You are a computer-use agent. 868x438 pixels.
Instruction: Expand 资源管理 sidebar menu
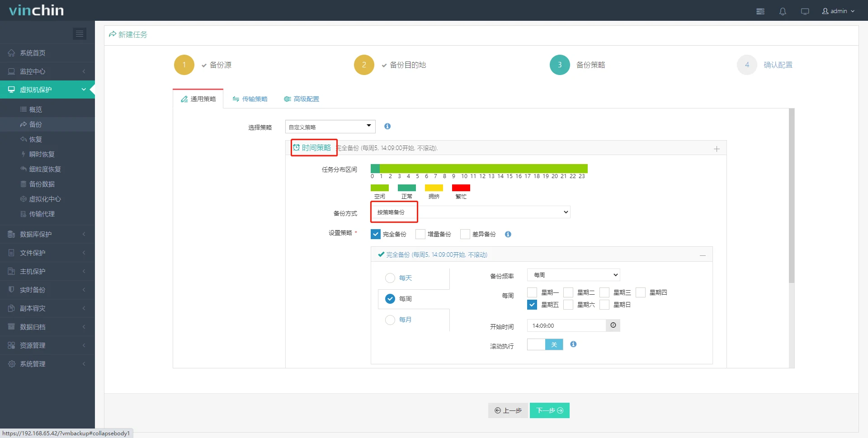coord(47,345)
